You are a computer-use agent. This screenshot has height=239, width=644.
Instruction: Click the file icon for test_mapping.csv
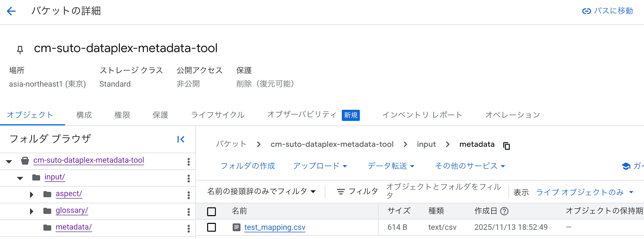pos(236,227)
